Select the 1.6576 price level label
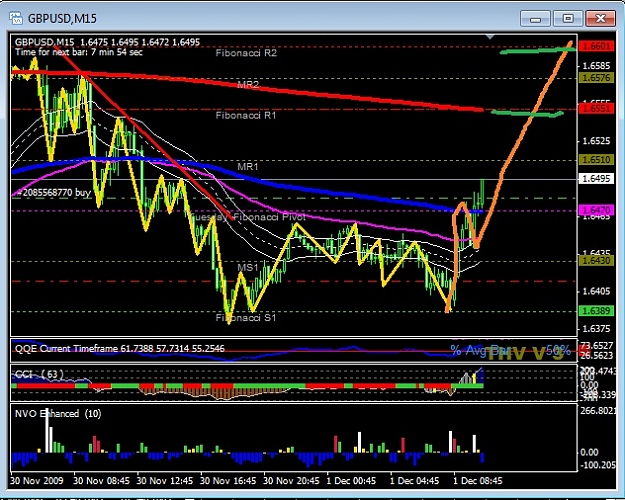Viewport: 625px width, 500px height. pos(596,78)
